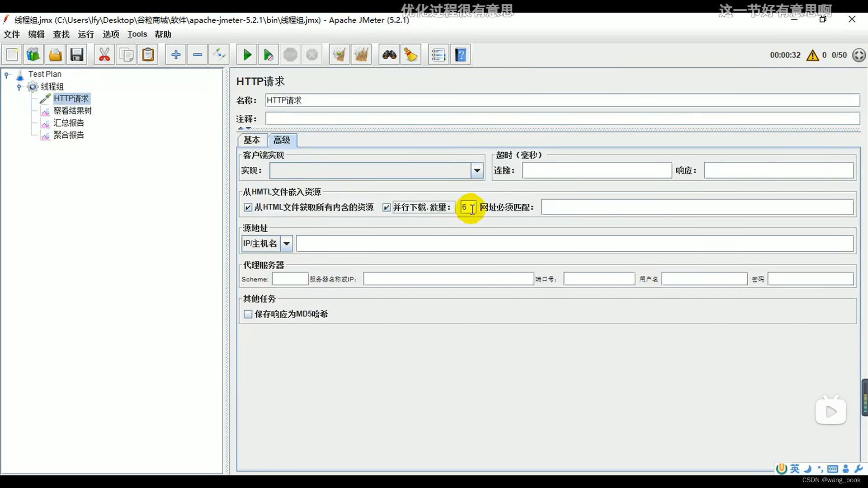
Task: Click the Paste clipboard icon
Action: pos(148,55)
